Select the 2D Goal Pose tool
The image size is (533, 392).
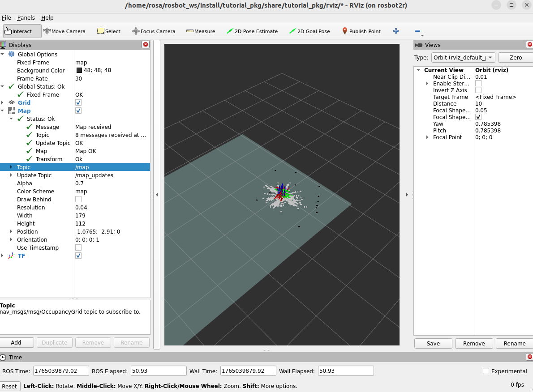point(309,31)
